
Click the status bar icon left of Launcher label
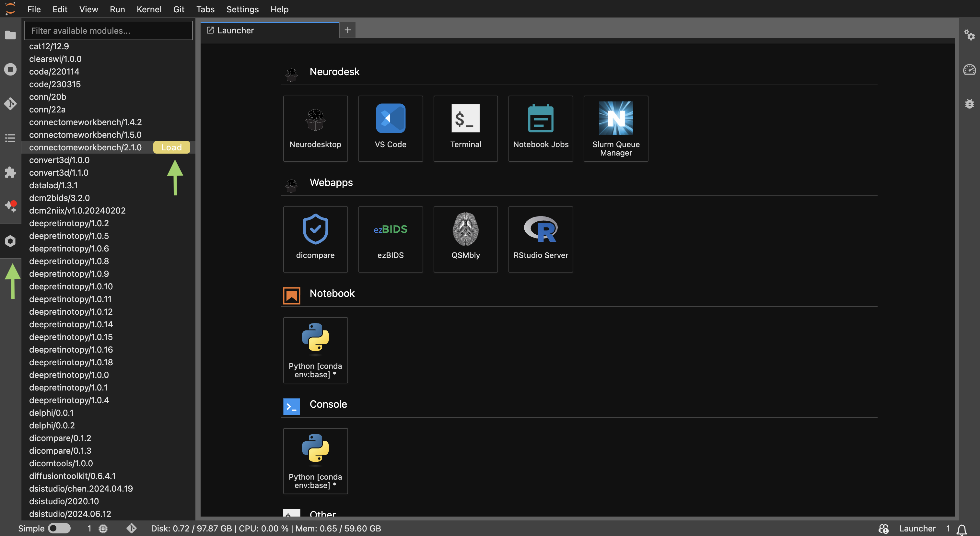[x=883, y=529]
